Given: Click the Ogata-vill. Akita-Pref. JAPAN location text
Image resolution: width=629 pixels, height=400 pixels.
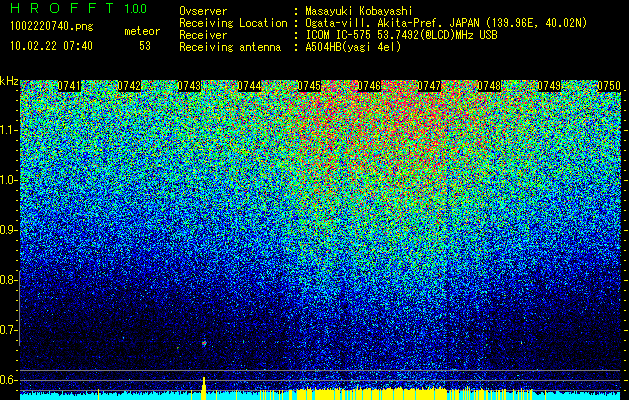Looking at the screenshot, I should [x=446, y=23].
